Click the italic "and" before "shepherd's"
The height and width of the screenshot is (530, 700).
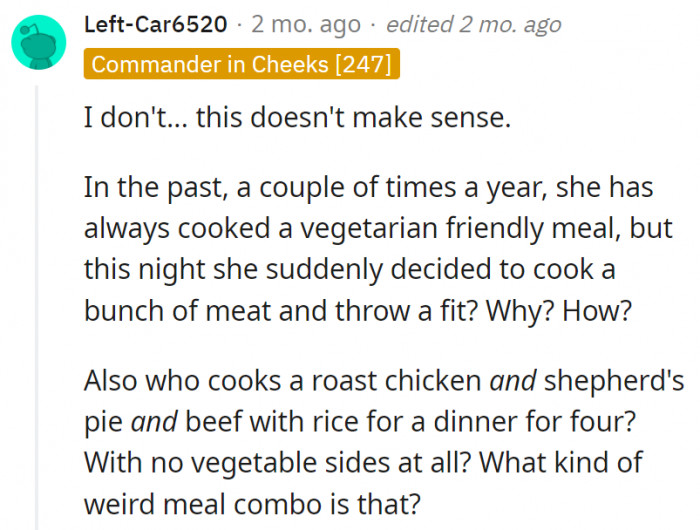513,379
